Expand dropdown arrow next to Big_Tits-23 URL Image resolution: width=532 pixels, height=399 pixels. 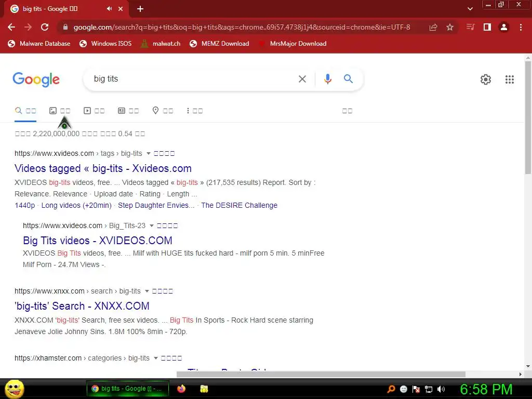[x=151, y=226]
